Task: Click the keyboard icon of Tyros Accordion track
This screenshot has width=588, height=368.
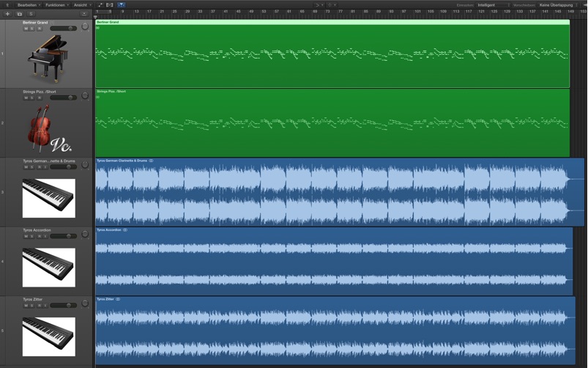Action: click(49, 268)
